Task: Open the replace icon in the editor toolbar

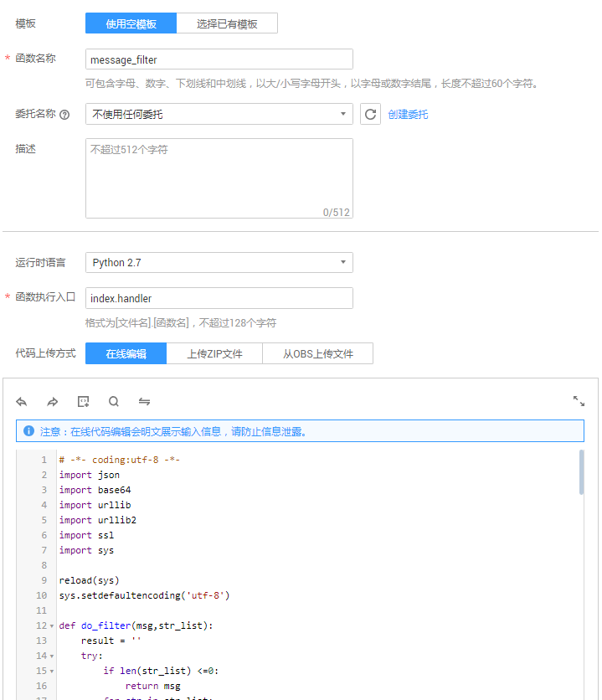Action: pos(144,401)
